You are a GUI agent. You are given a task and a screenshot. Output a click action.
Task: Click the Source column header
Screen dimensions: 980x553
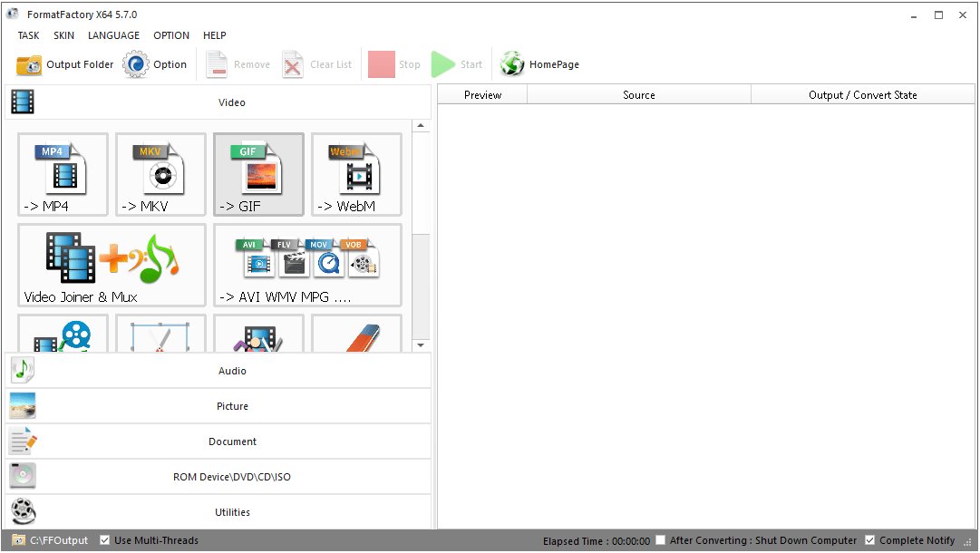tap(639, 95)
